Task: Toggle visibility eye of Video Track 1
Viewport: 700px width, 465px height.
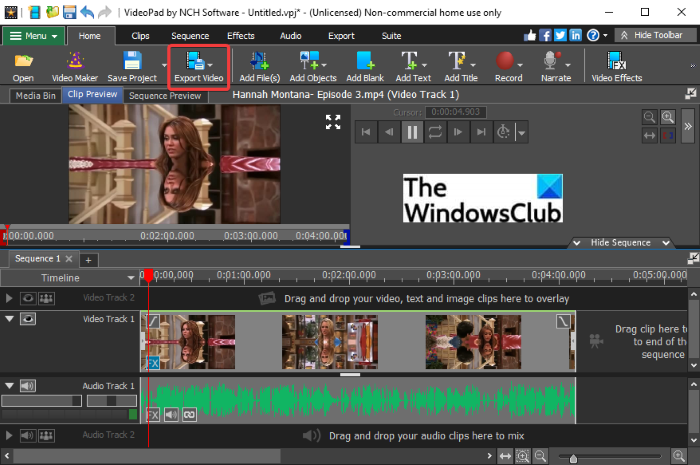Action: 28,319
